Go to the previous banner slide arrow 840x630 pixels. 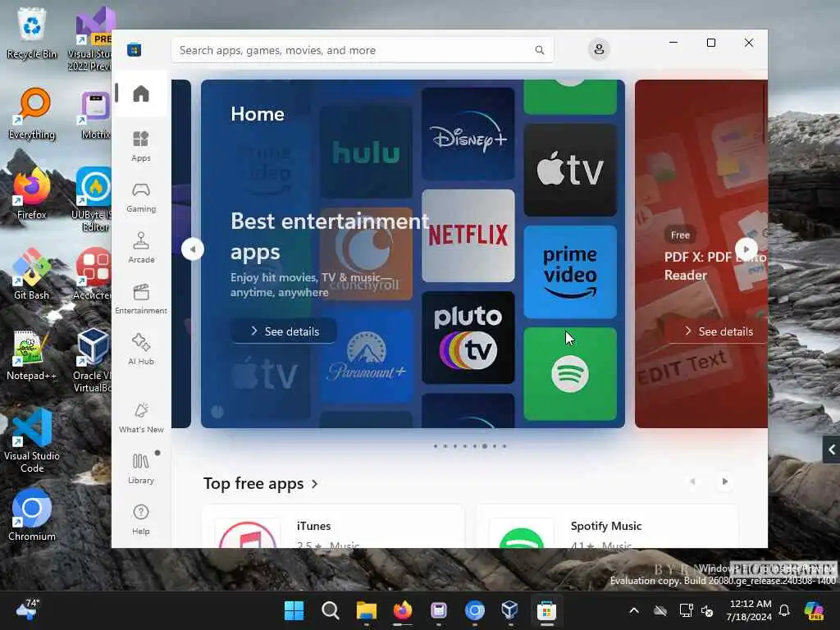coord(192,249)
